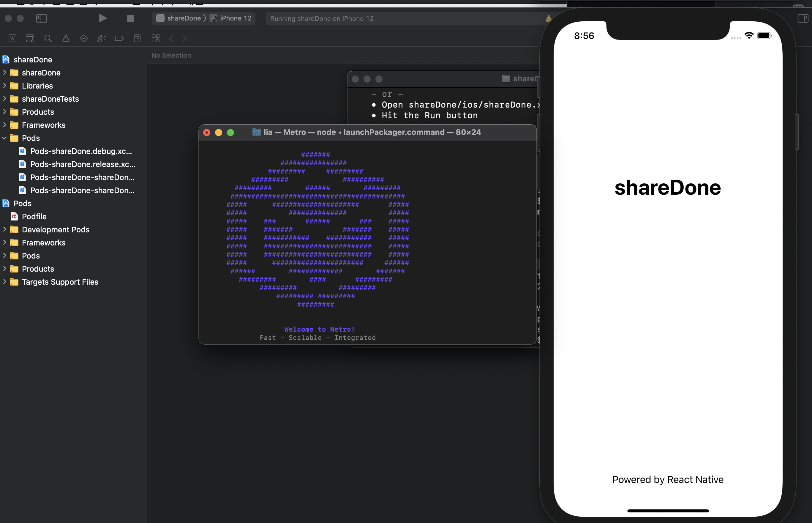
Task: Open the Breakpoint navigator tag icon
Action: 119,38
